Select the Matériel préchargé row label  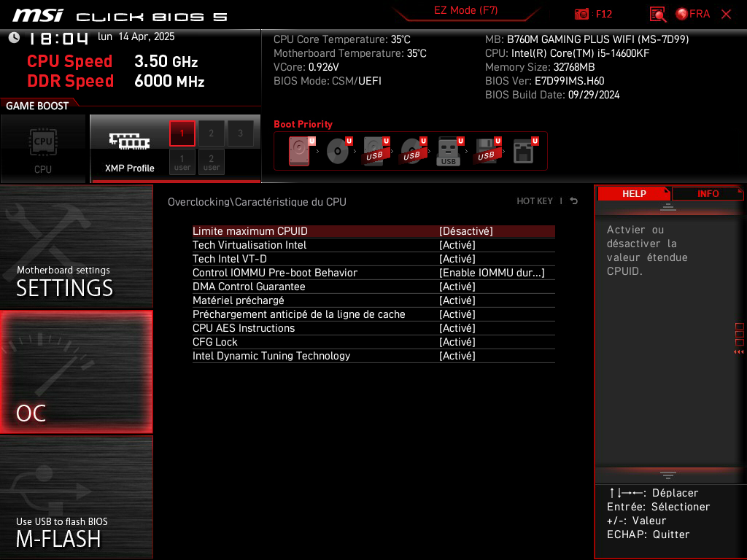click(x=239, y=300)
